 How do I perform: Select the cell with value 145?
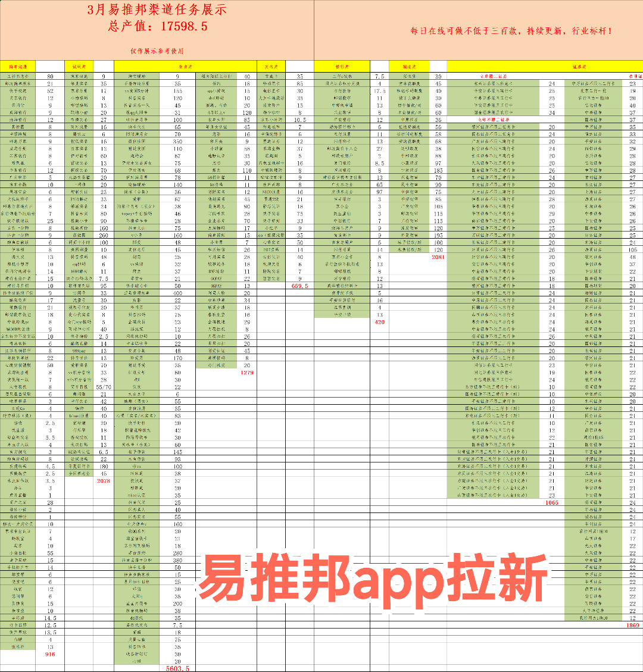tap(177, 452)
